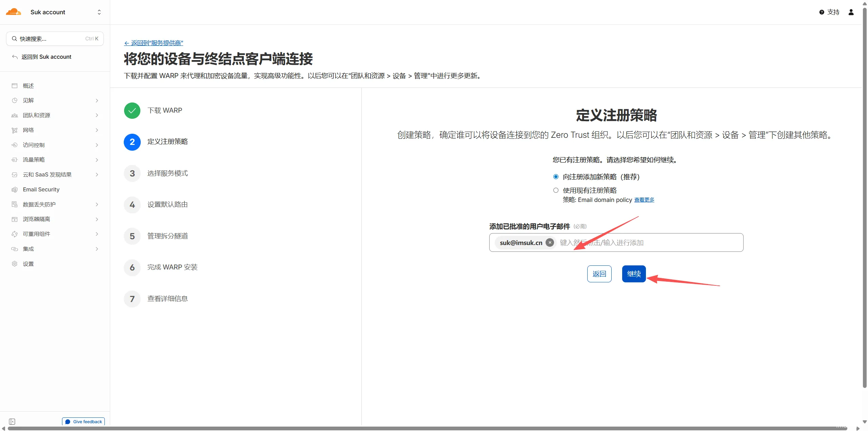Click the 网络 network icon
Image resolution: width=868 pixels, height=431 pixels.
point(15,130)
